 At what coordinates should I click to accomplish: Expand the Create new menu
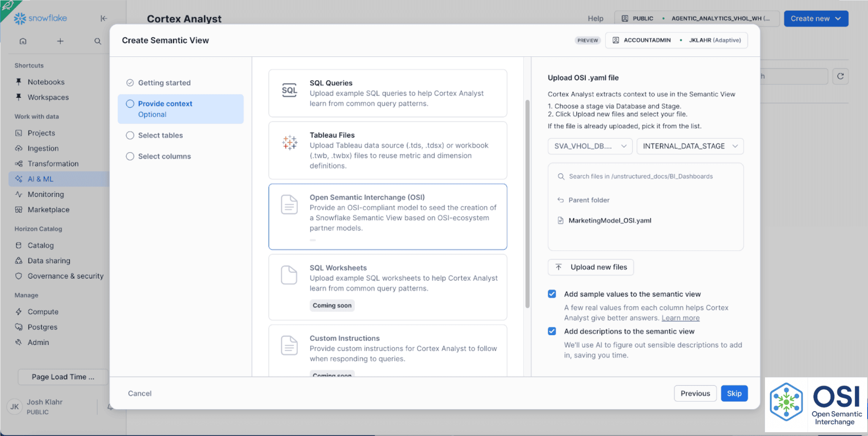[x=816, y=18]
